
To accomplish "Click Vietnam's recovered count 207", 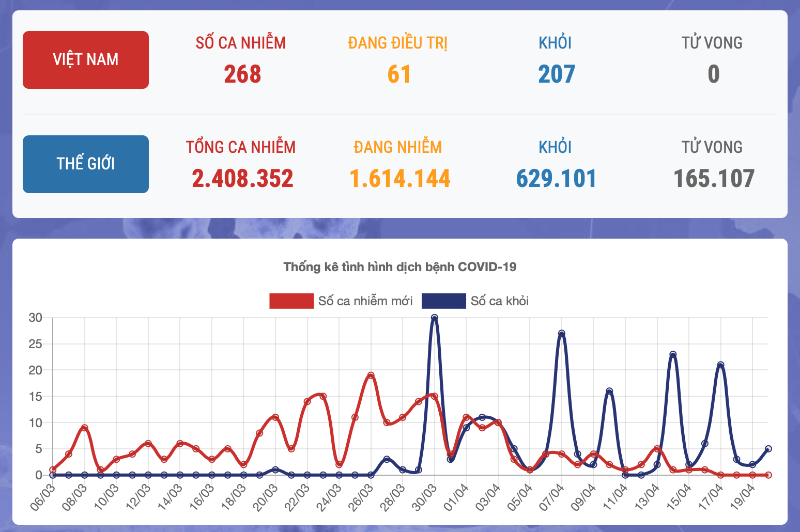I will coord(556,74).
